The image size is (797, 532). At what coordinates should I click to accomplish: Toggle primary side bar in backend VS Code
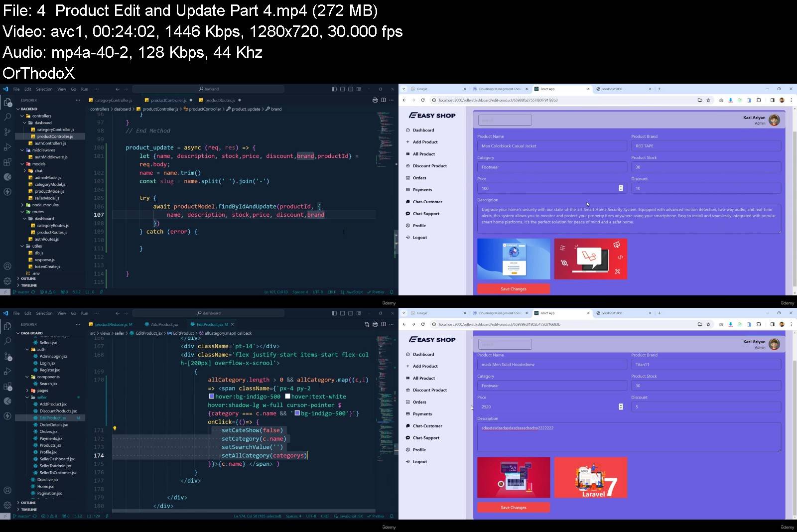334,89
